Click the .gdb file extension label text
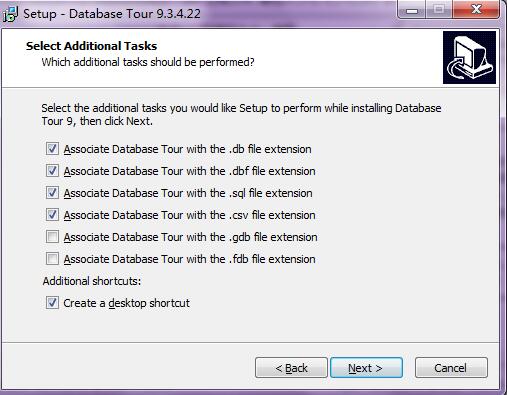Viewport: 507px width, 395px height. 190,237
